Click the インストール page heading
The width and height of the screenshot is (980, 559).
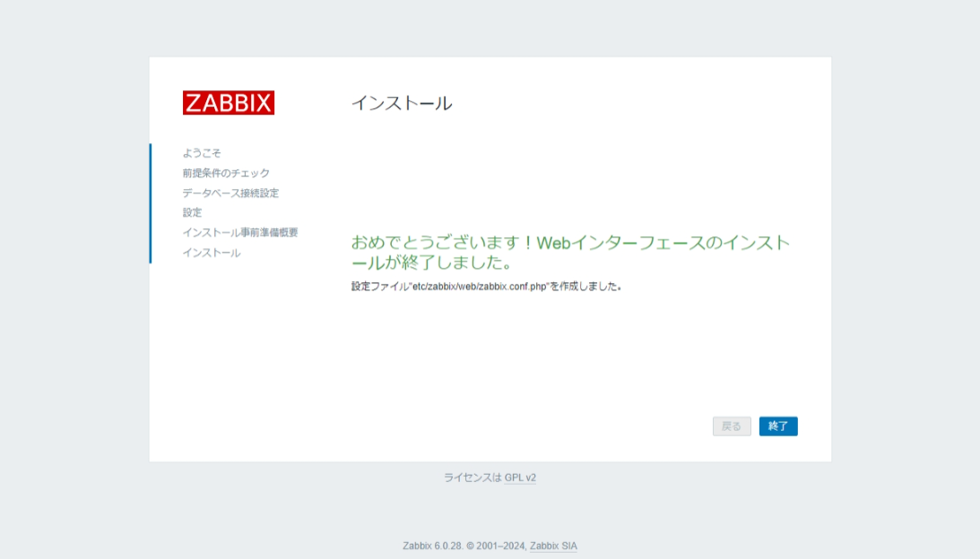402,103
